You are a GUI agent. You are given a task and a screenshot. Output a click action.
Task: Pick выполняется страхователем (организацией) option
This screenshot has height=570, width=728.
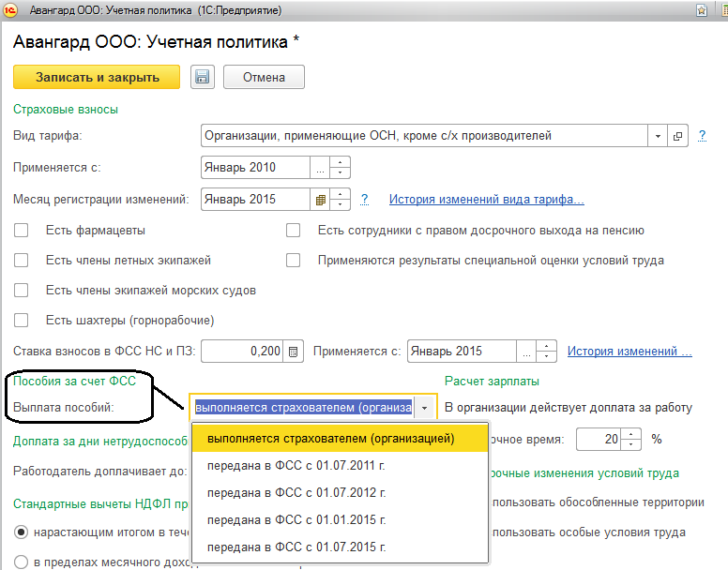point(330,439)
